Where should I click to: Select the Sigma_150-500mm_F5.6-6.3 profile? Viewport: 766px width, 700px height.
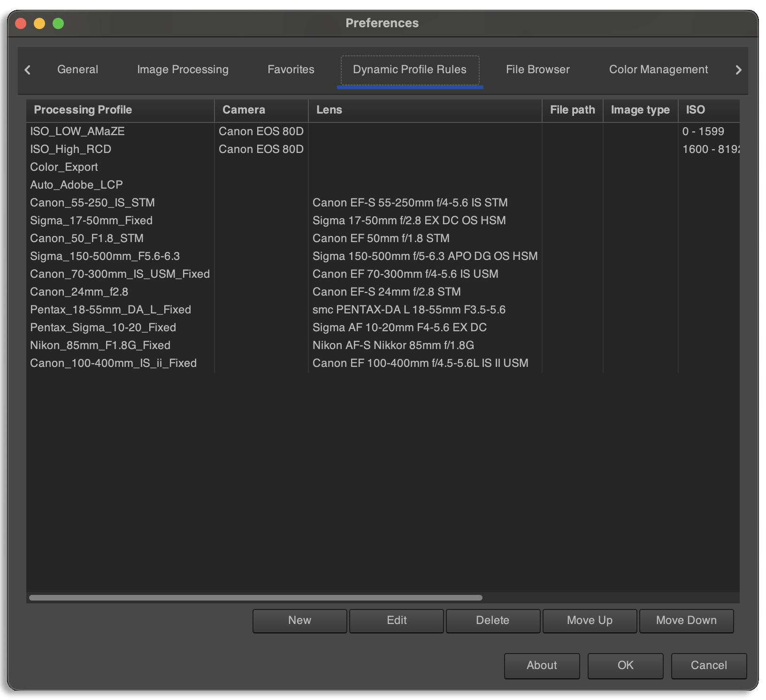[105, 256]
